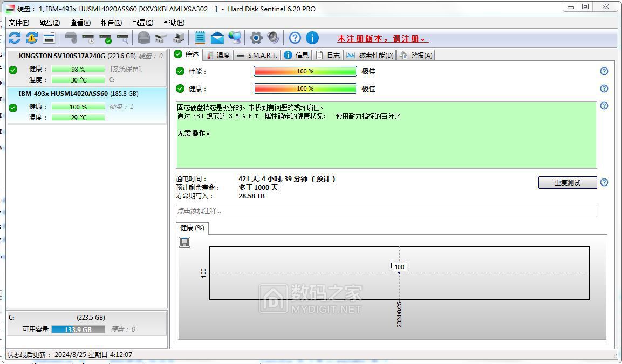Click the blue question mark help icon in toolbar

[x=295, y=38]
